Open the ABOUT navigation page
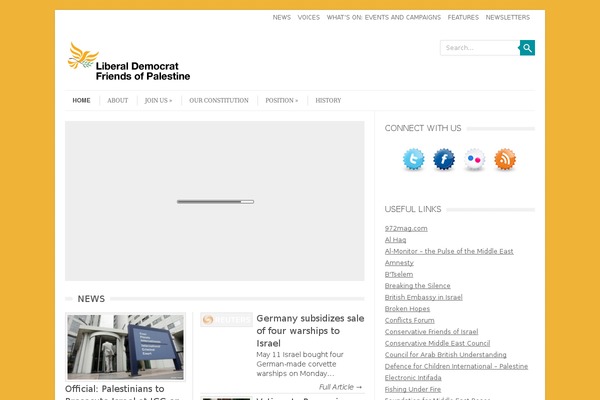This screenshot has width=600, height=400. click(117, 100)
